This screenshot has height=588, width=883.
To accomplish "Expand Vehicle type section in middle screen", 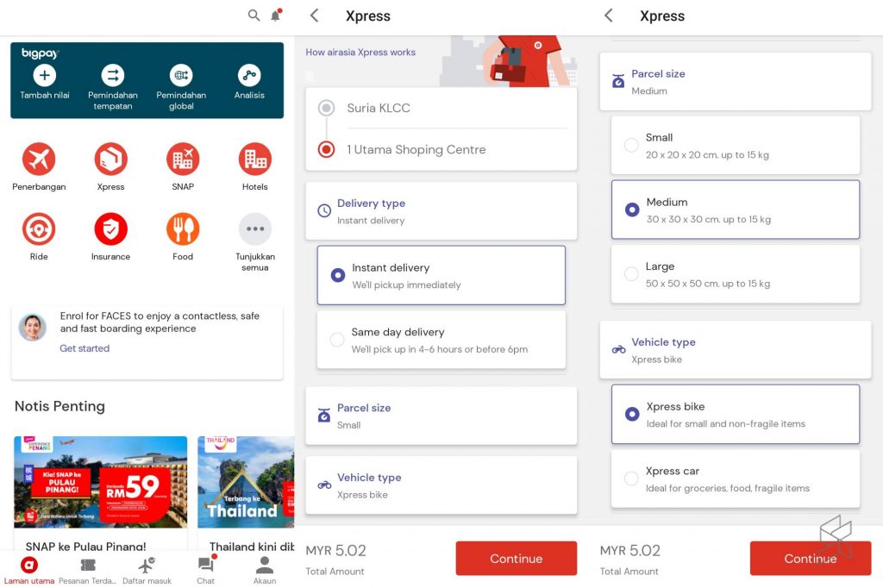I will coord(441,485).
